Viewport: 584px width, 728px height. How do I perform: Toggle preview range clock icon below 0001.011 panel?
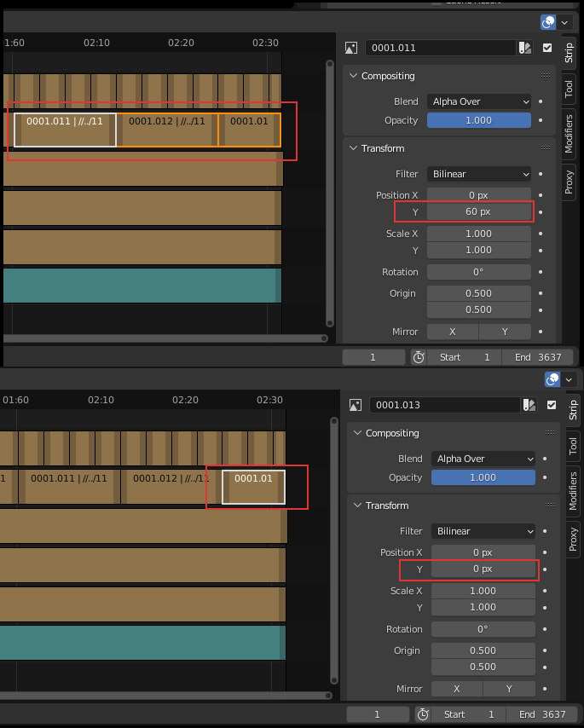click(419, 357)
